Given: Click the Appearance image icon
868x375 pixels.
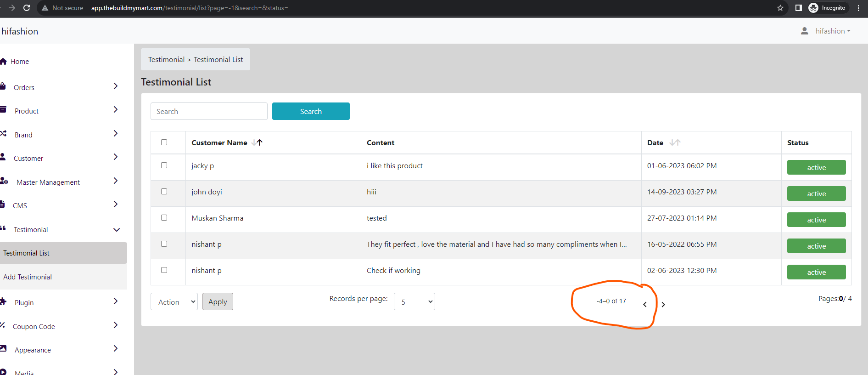Looking at the screenshot, I should click(3, 348).
